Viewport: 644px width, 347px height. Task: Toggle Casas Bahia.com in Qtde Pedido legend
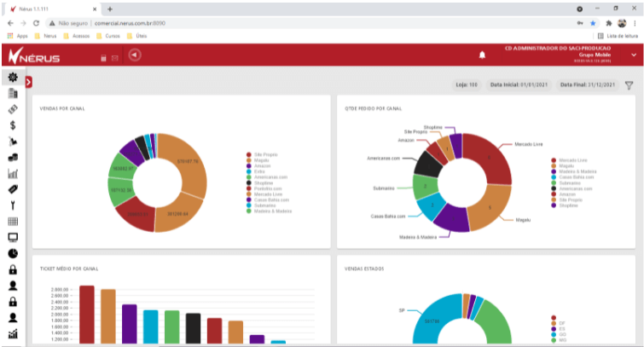(x=572, y=177)
